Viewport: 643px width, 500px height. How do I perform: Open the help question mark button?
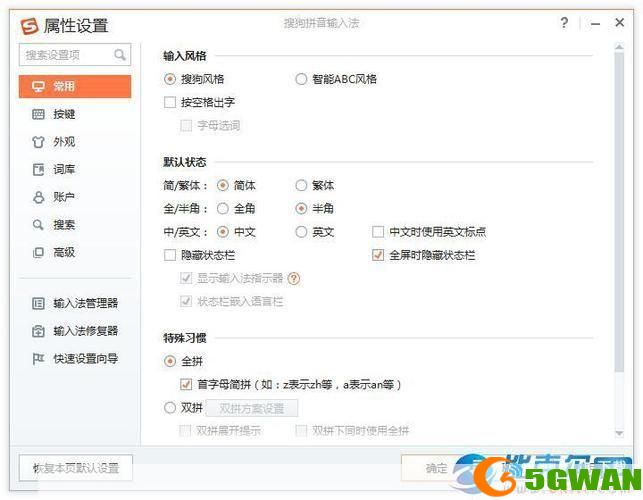point(564,23)
